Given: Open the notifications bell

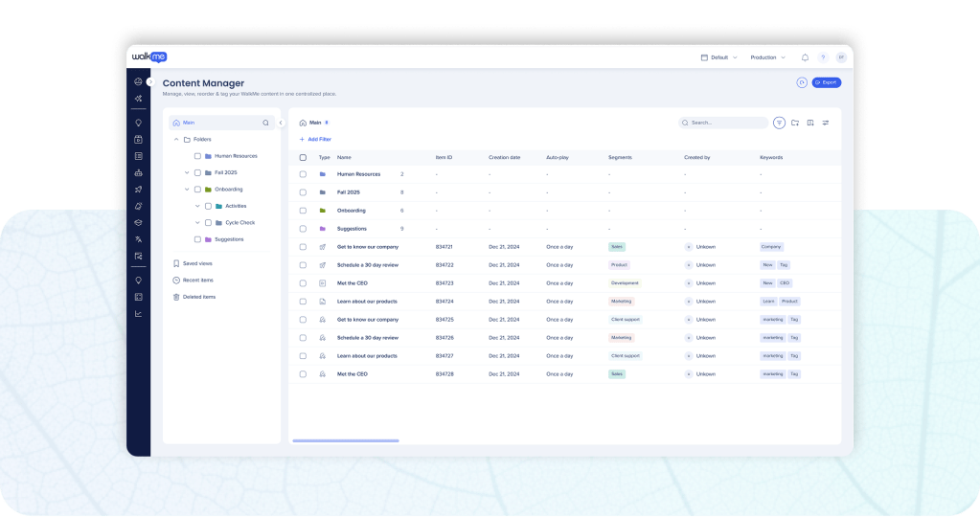Looking at the screenshot, I should [x=805, y=57].
